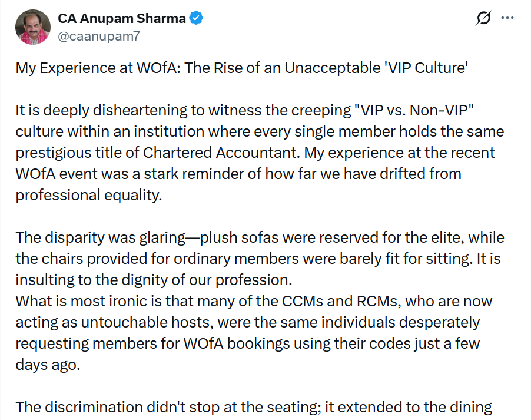
Task: Click the paragraph starting "The disparity was glaring"
Action: click(259, 259)
